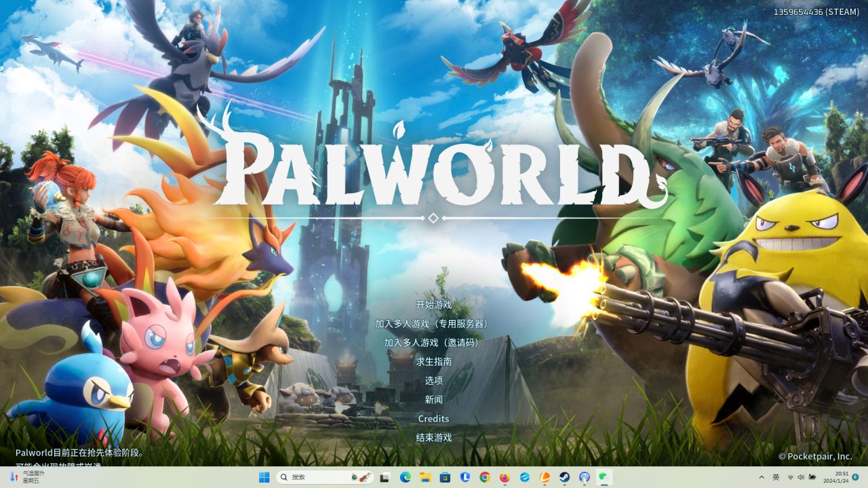Open the 新闻 news entry
Viewport: 868px width, 488px height.
(x=434, y=400)
